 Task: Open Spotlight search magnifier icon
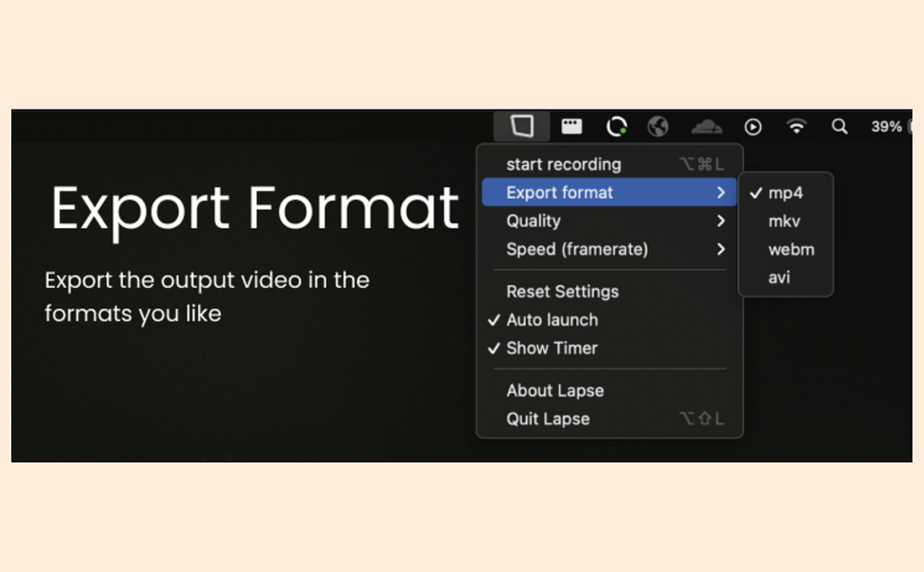pos(840,126)
